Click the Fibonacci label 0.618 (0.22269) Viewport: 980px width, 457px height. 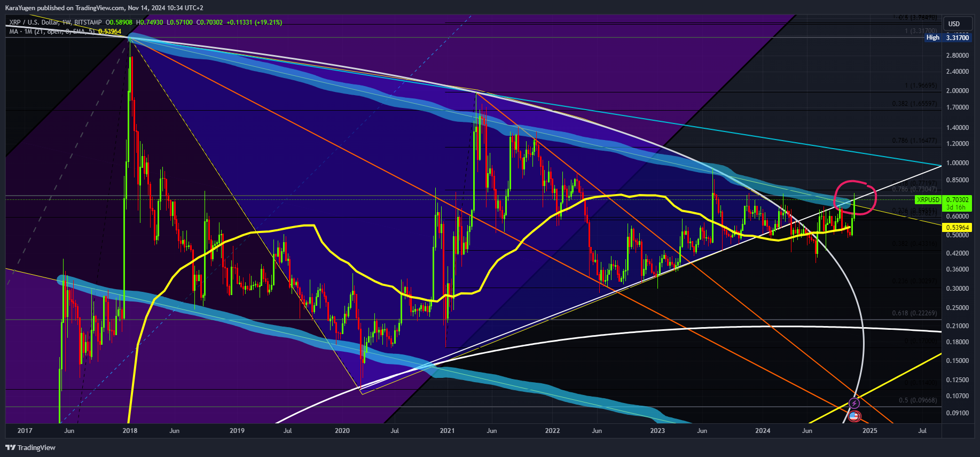914,313
